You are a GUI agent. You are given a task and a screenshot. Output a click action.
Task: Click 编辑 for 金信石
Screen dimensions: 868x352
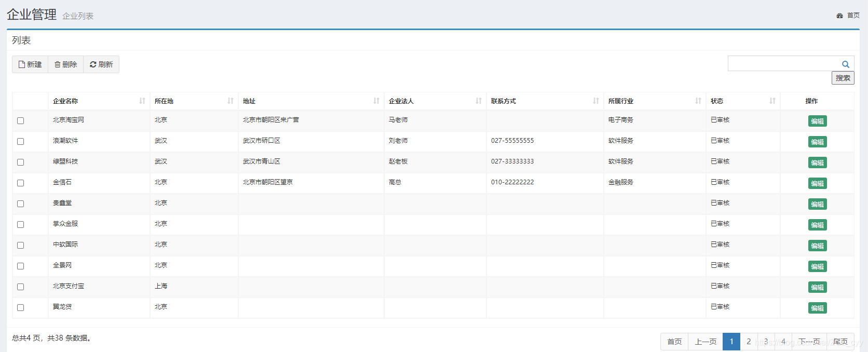tap(817, 183)
